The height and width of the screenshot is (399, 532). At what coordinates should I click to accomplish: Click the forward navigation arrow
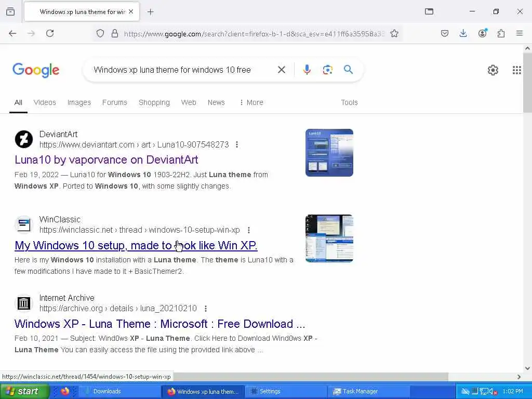(x=31, y=33)
